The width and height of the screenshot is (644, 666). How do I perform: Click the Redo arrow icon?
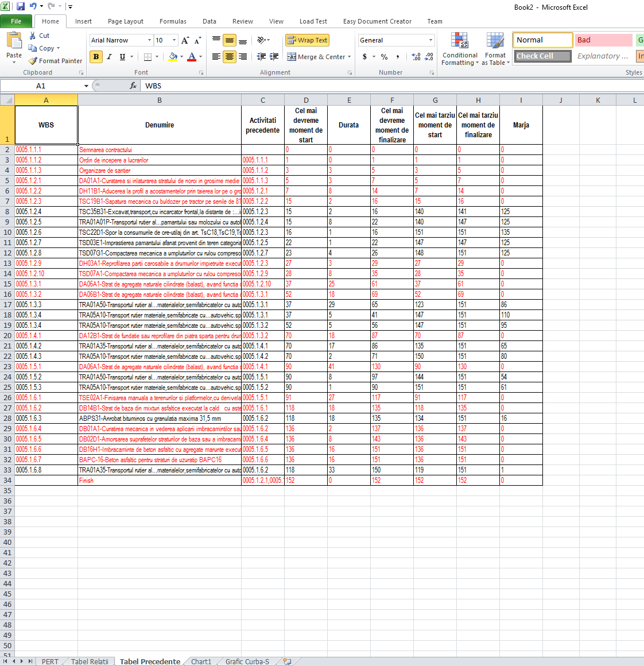coord(51,6)
